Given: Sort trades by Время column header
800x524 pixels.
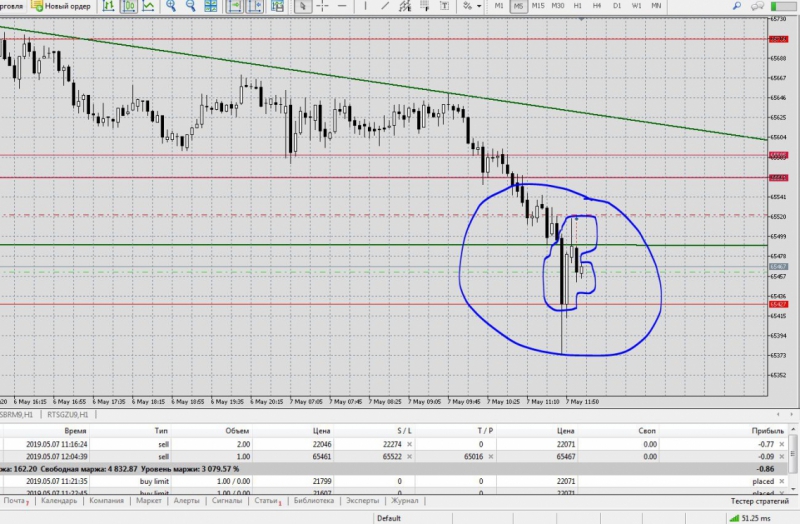Looking at the screenshot, I should [75, 431].
